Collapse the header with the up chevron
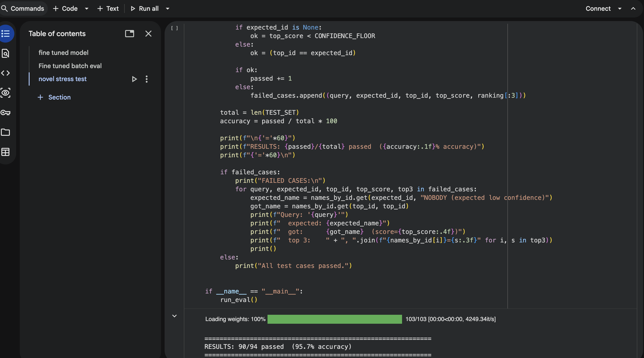Image resolution: width=644 pixels, height=358 pixels. 633,9
